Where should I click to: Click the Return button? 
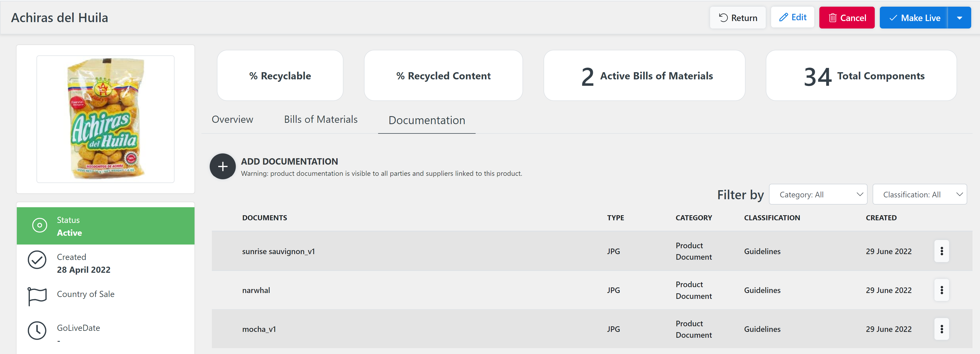[738, 18]
